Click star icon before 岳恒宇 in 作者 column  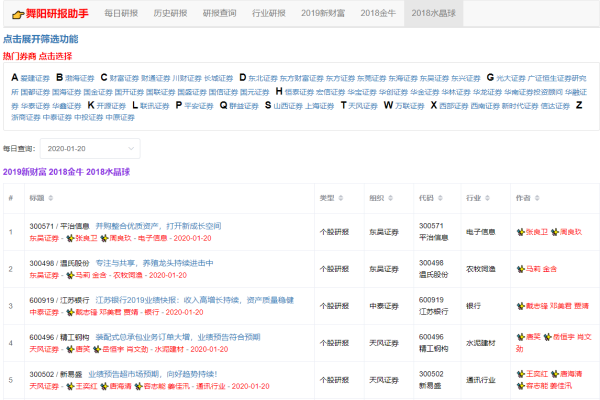(x=547, y=337)
